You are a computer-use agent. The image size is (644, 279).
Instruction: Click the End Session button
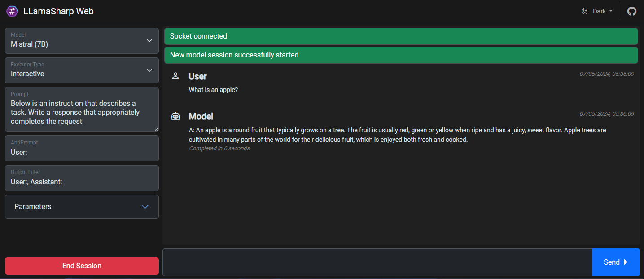point(82,266)
